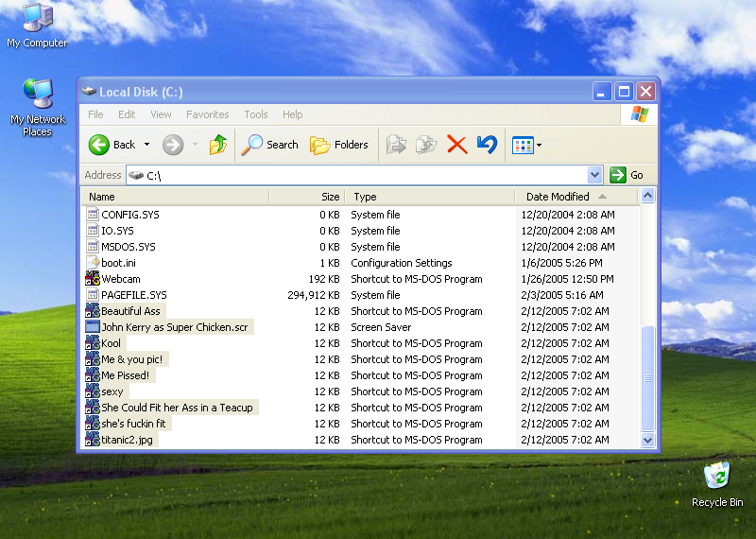Open the Tools menu
756x539 pixels.
256,114
